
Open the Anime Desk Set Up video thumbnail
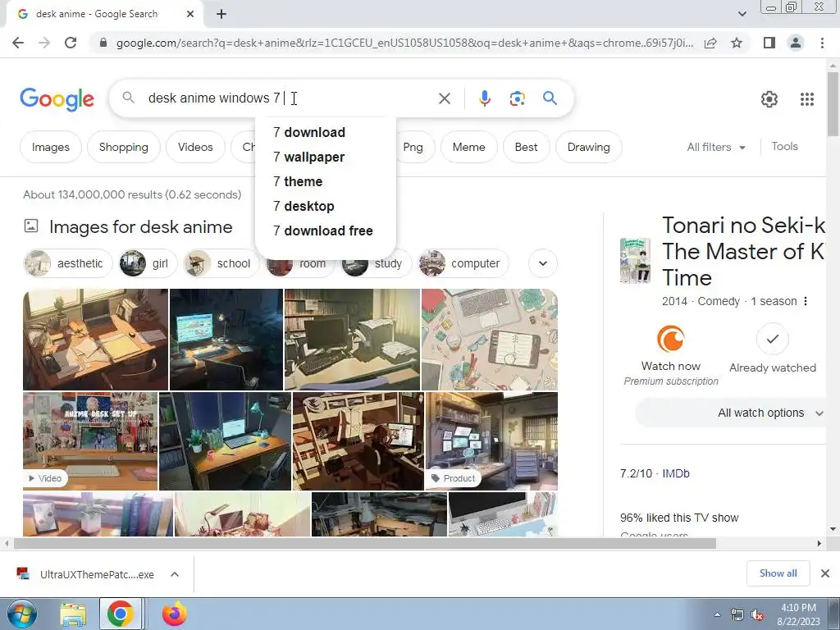[x=90, y=441]
